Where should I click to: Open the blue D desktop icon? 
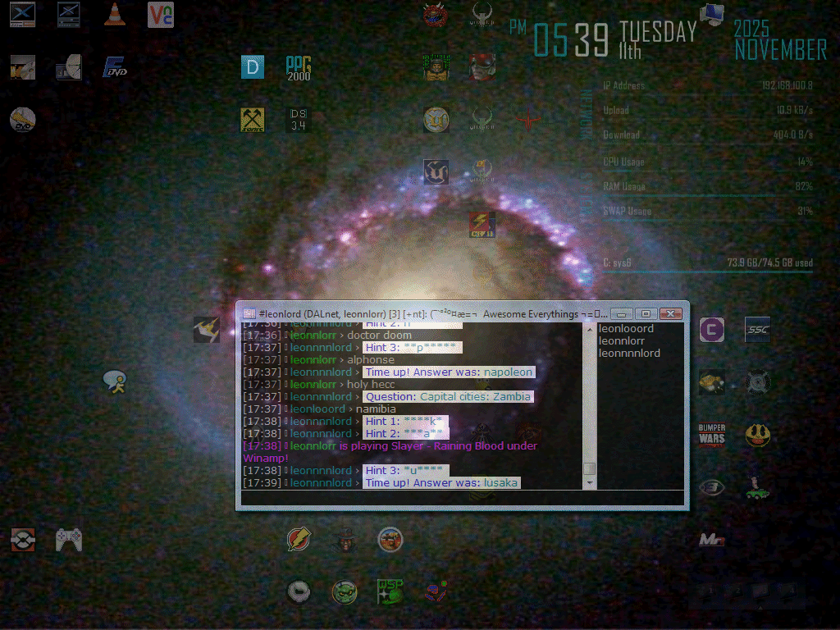click(x=253, y=67)
